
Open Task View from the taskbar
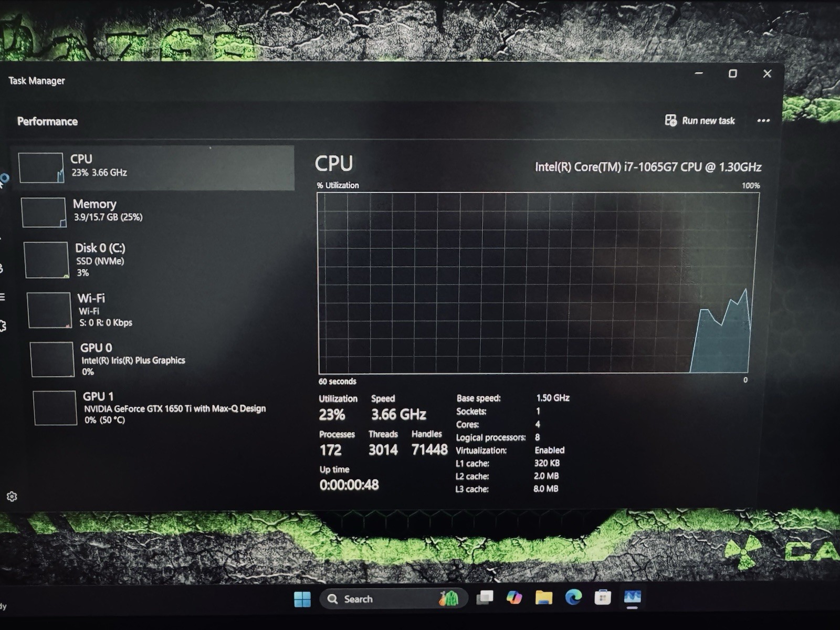485,598
